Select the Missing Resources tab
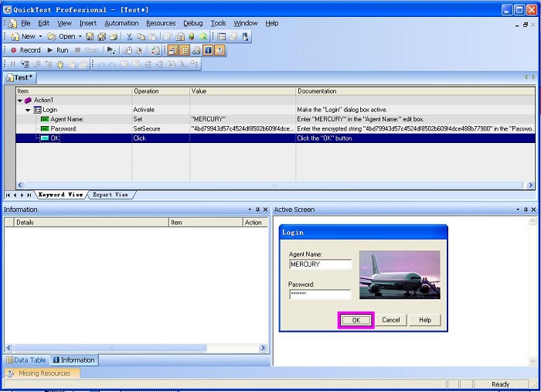 click(x=41, y=373)
